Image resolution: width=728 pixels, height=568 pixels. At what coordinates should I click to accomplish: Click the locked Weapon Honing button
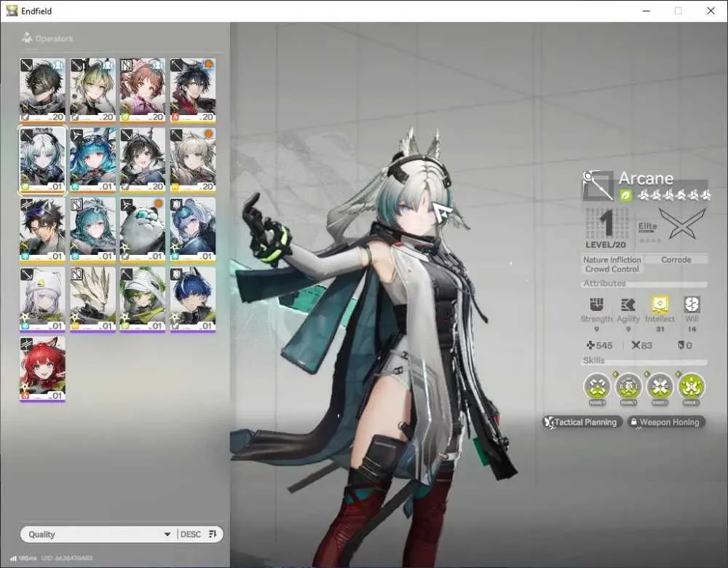(x=666, y=422)
